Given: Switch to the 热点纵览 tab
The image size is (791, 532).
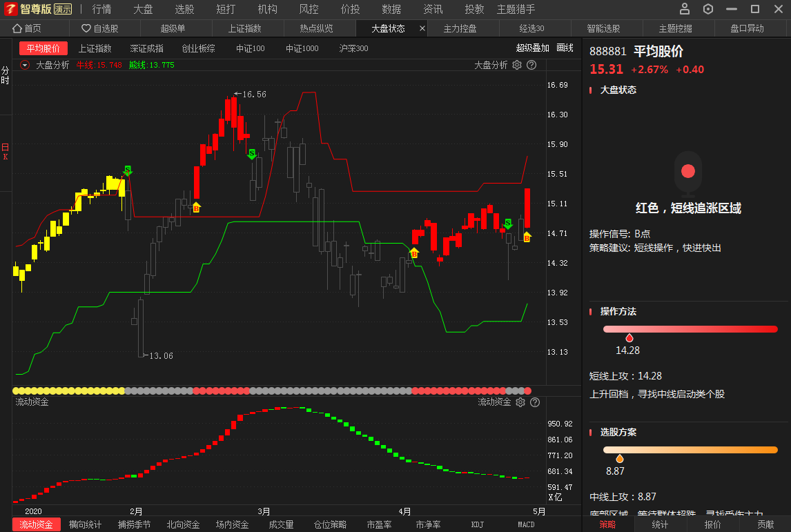Looking at the screenshot, I should coord(316,29).
